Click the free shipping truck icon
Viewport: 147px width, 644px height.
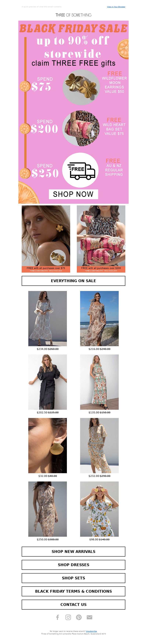pyautogui.click(x=81, y=170)
